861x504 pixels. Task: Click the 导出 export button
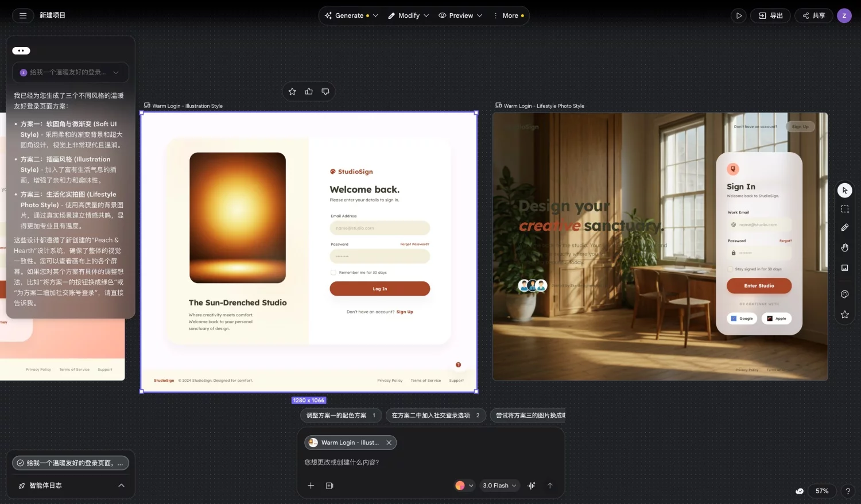[770, 15]
